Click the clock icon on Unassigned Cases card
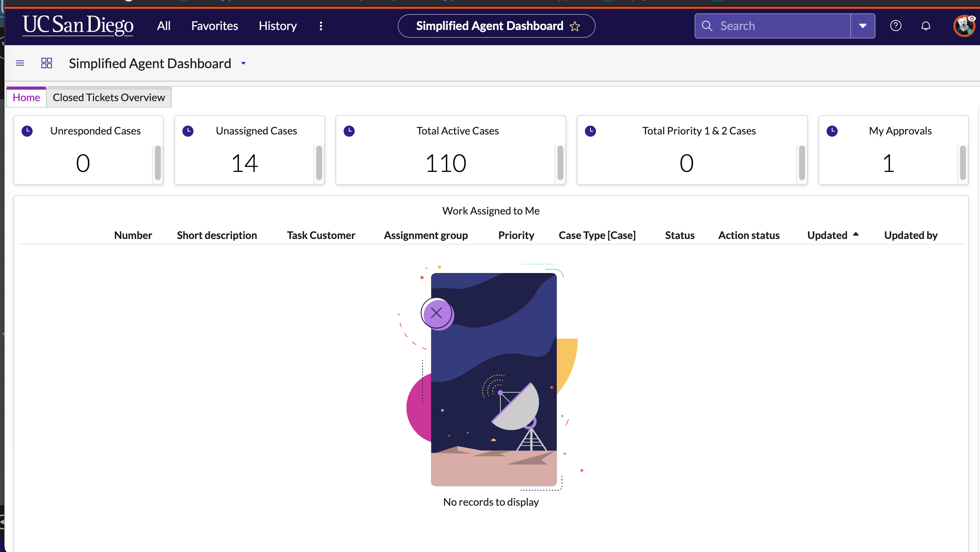Image resolution: width=980 pixels, height=552 pixels. tap(188, 131)
